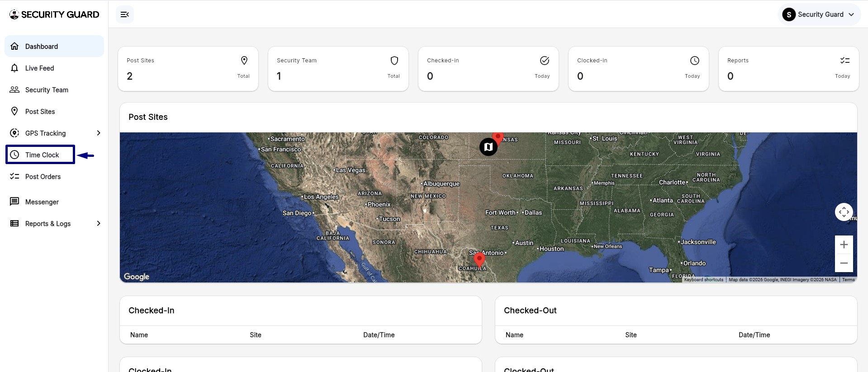Open the Post Sites total card
Screen dimensions: 868x372
pyautogui.click(x=188, y=69)
